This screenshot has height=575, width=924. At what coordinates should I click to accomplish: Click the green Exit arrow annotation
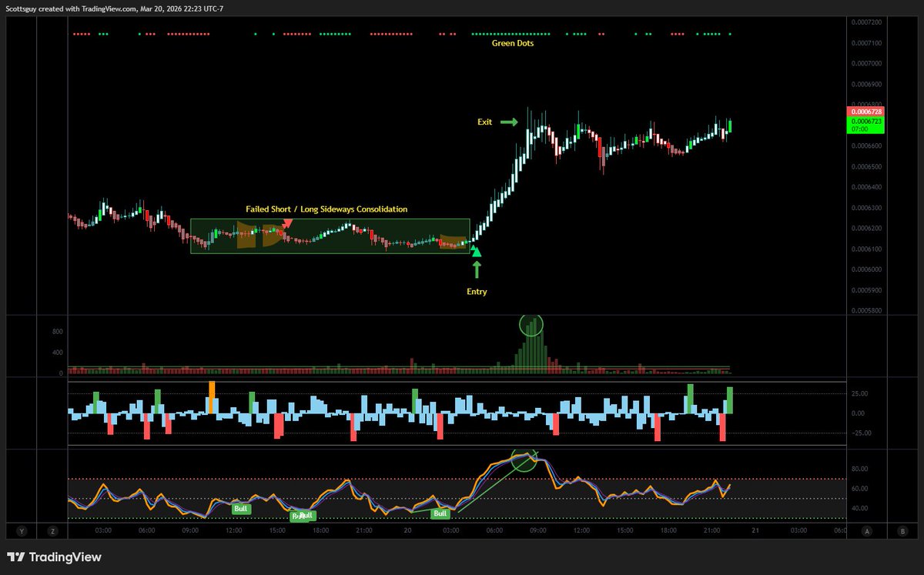click(x=507, y=122)
